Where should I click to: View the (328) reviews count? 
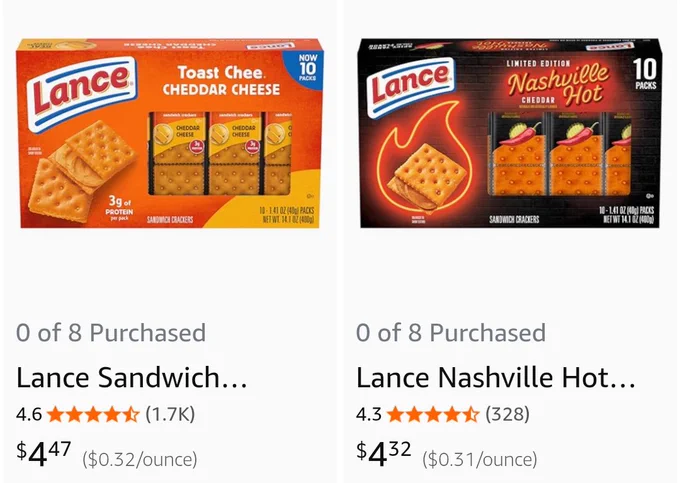[x=507, y=414]
